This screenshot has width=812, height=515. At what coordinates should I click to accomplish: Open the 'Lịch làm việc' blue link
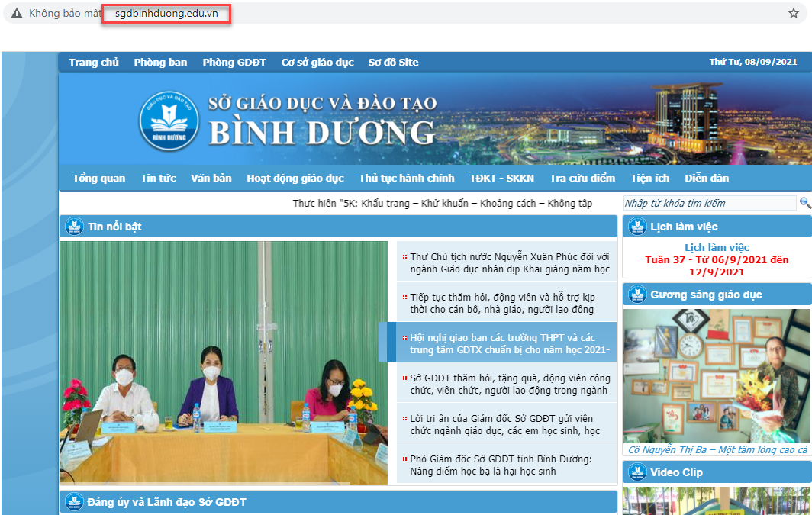[x=717, y=247]
